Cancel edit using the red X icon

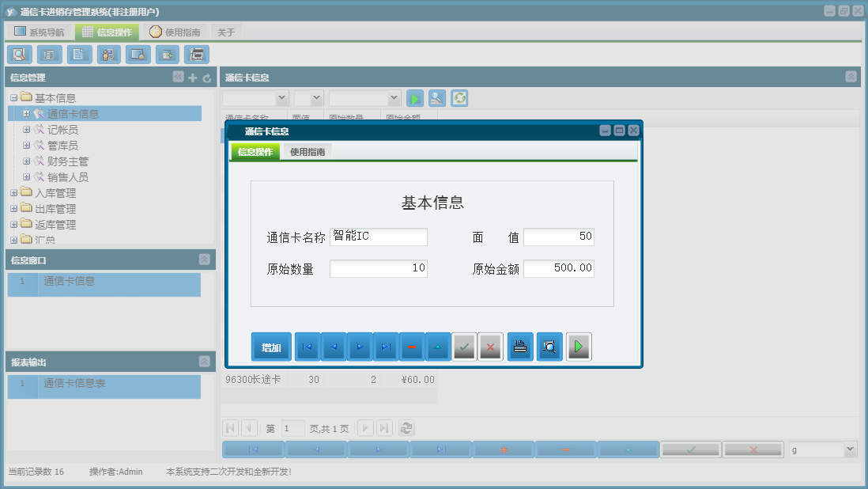coord(490,346)
